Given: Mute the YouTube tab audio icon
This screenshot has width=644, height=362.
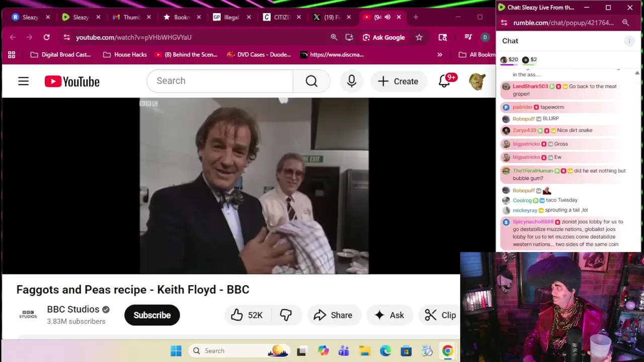Looking at the screenshot, I should click(387, 17).
